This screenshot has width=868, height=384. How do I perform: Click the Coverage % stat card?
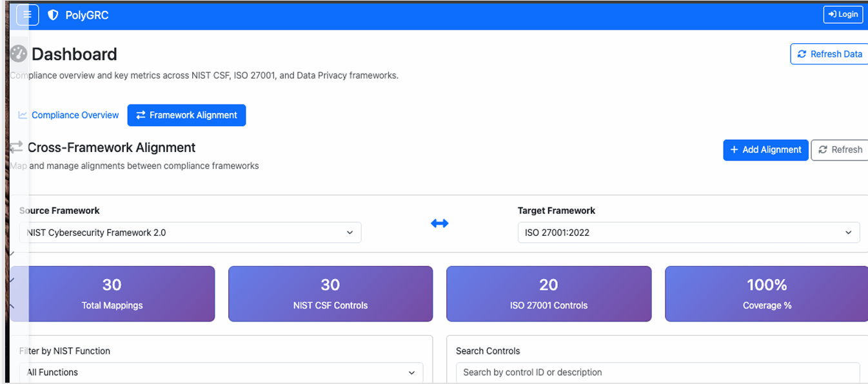click(x=766, y=294)
